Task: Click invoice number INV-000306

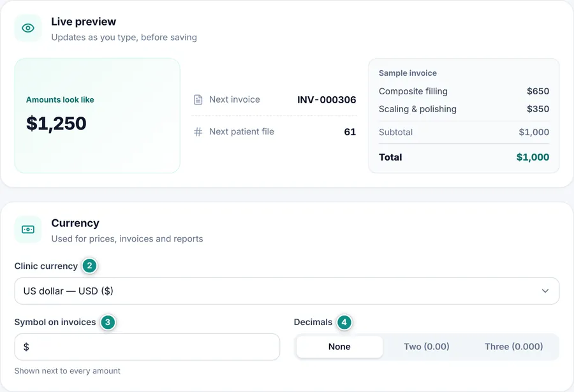Action: [327, 99]
